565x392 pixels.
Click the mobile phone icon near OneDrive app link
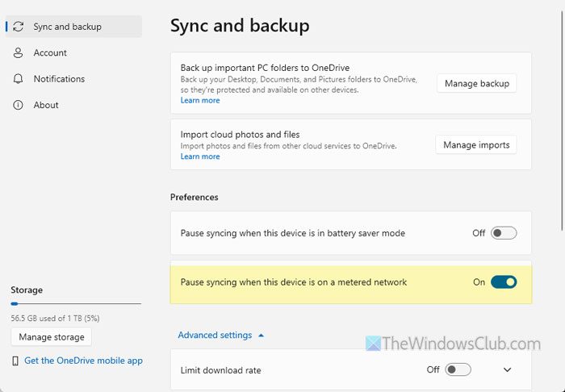coord(16,361)
